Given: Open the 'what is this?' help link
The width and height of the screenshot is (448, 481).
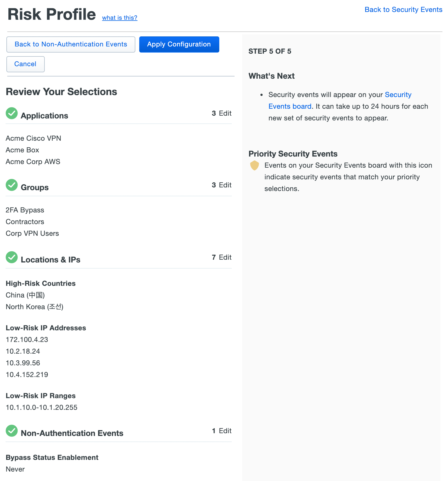Looking at the screenshot, I should [120, 18].
